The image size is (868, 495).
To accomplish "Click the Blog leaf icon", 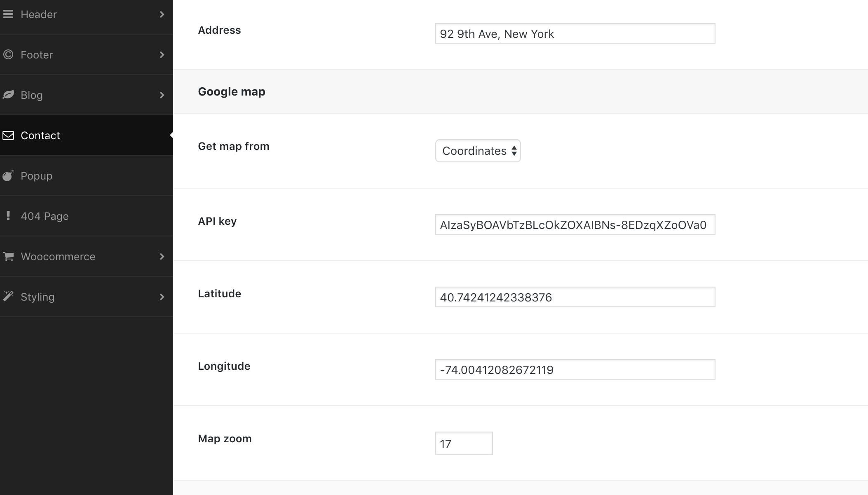I will [8, 95].
